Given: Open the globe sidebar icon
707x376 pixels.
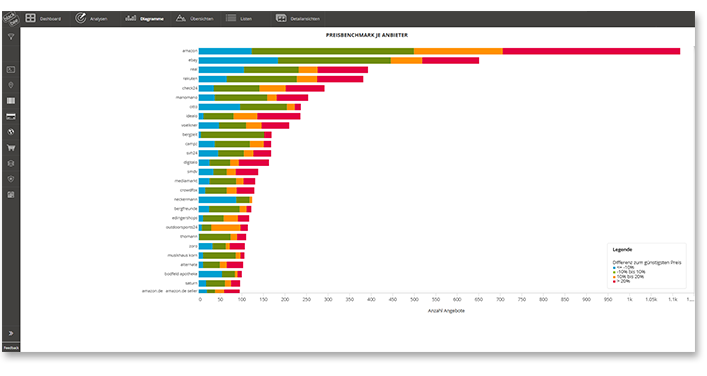Looking at the screenshot, I should point(11,132).
